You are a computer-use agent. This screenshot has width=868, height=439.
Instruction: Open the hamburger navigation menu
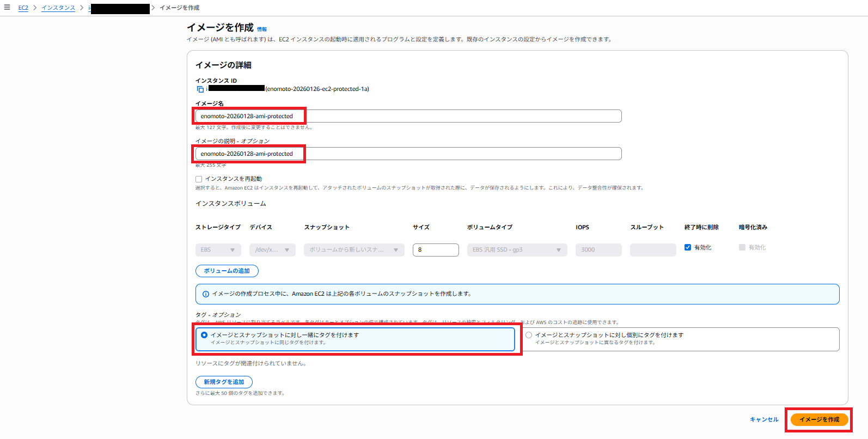click(7, 8)
